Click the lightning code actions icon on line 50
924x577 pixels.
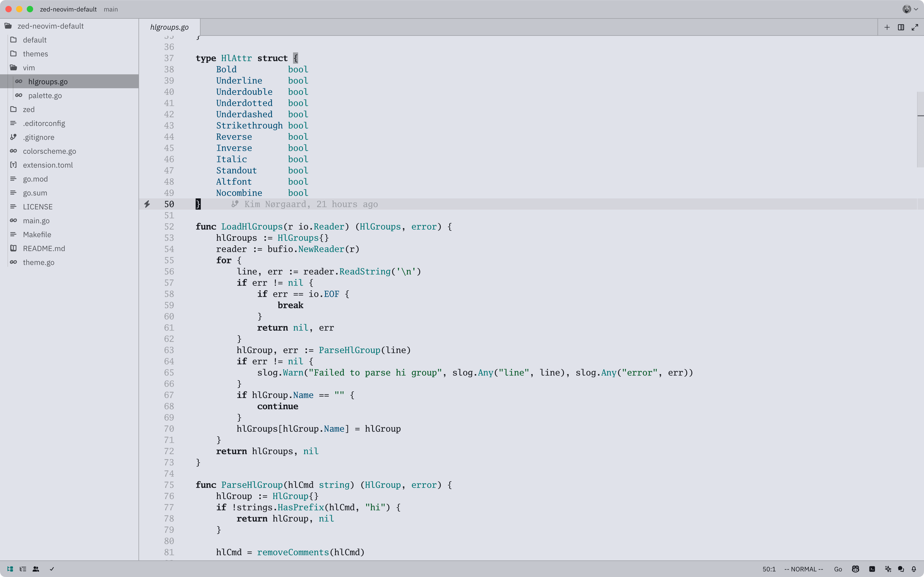coord(147,204)
